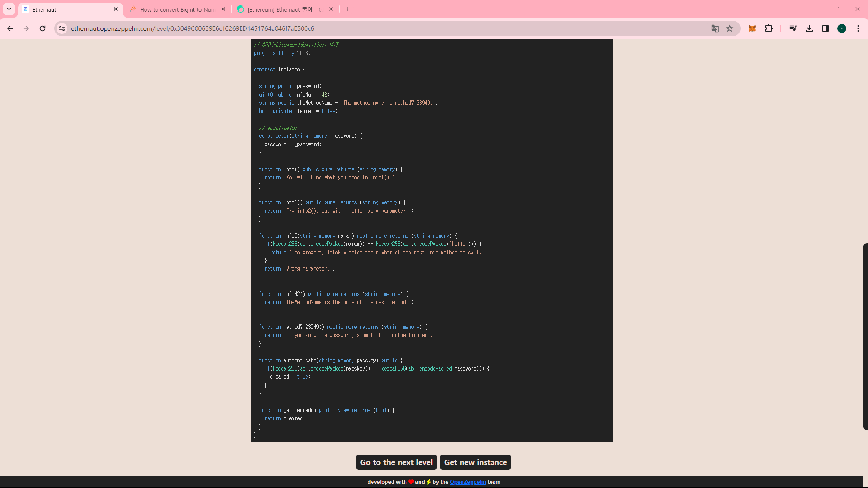868x488 pixels.
Task: Click 'function info2(' definition line
Action: tap(358, 236)
